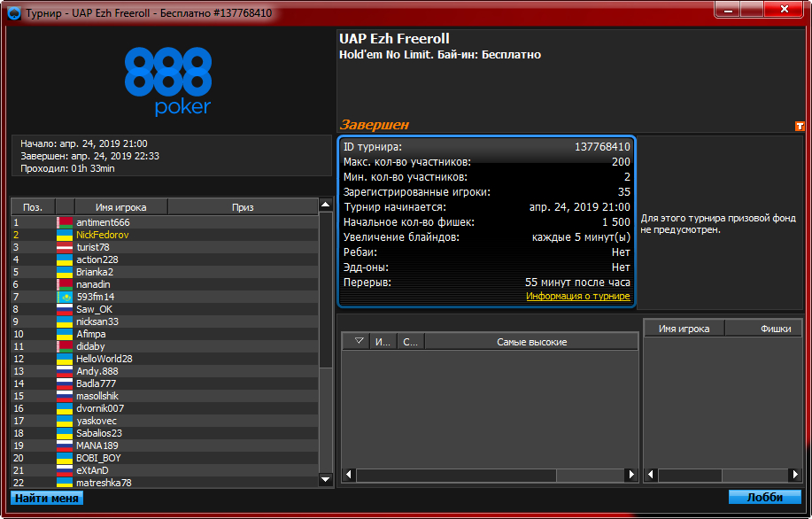
Task: Select player HelloWorld28
Action: [x=165, y=359]
